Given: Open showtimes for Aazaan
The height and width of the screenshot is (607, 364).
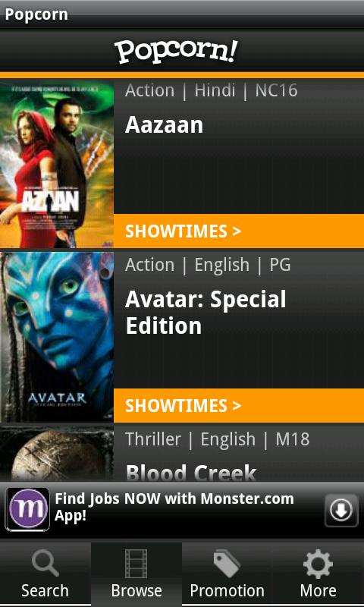Looking at the screenshot, I should pos(239,231).
